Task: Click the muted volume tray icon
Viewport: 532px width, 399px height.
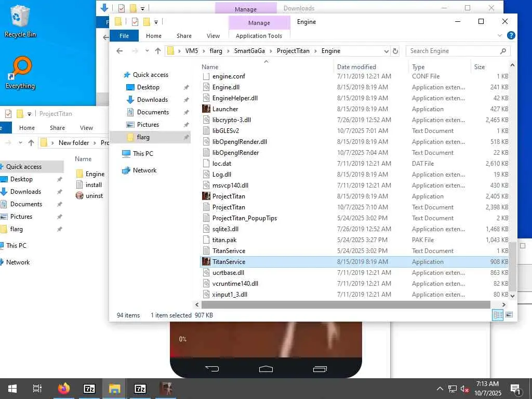Action: click(464, 389)
